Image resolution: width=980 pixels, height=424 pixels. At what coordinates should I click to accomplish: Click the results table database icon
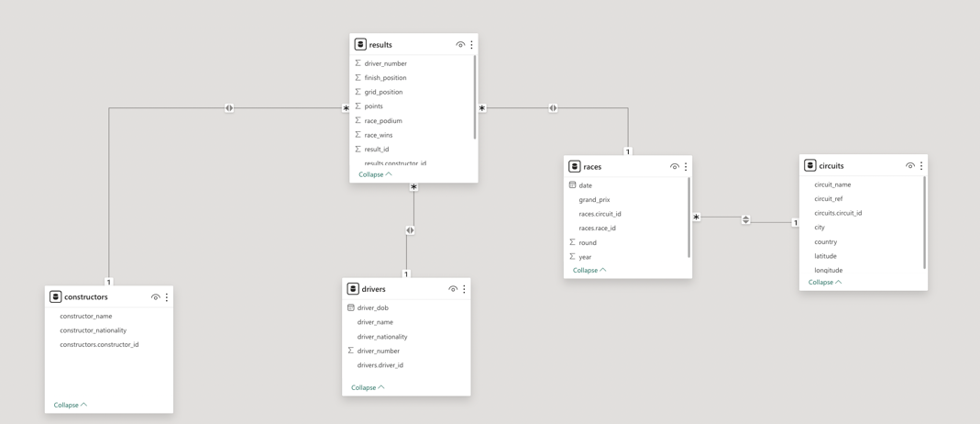(x=360, y=44)
